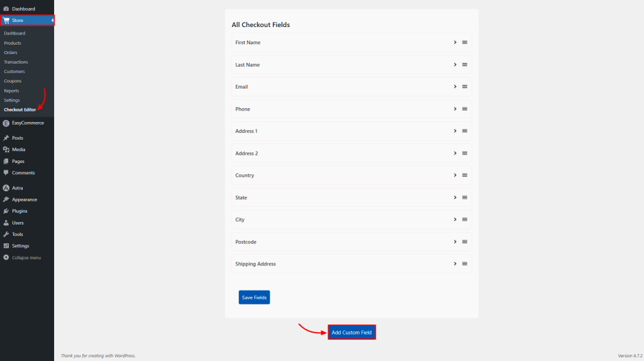This screenshot has width=644, height=361.
Task: Open Coupons in Store menu
Action: [13, 81]
